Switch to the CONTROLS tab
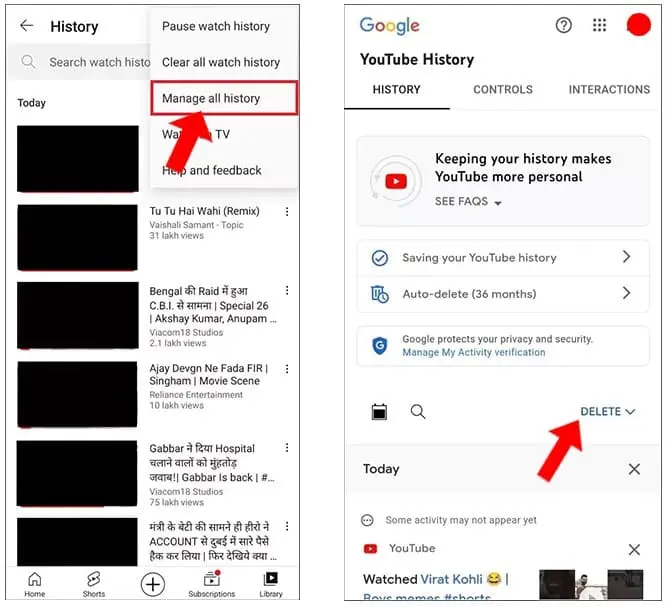669x607 pixels. tap(503, 90)
